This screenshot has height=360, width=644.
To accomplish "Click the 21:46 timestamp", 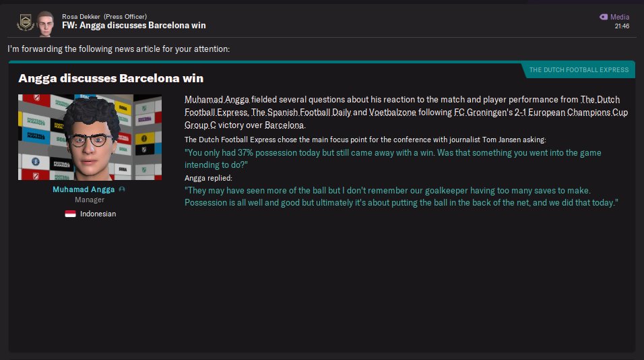I will (622, 26).
